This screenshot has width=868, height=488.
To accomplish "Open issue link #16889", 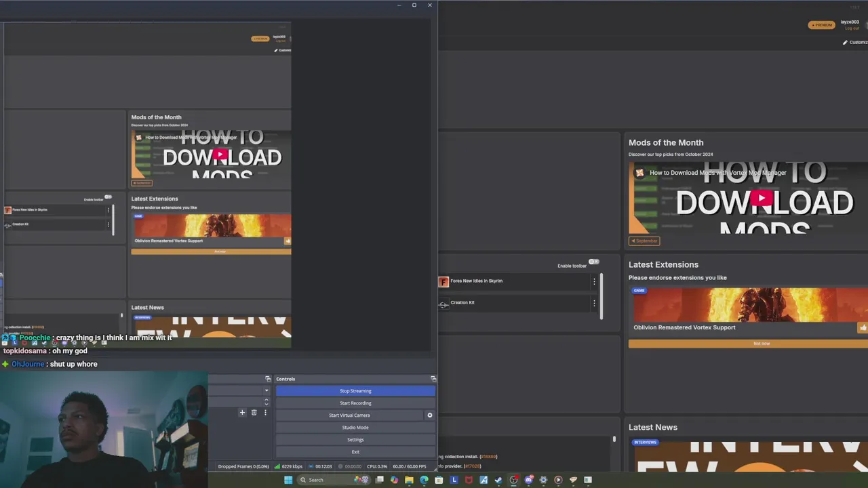I will pos(488,456).
